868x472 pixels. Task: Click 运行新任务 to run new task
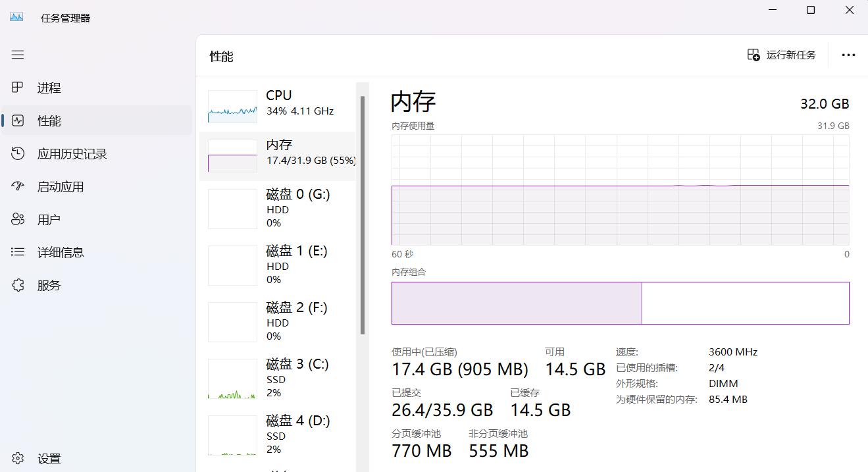pyautogui.click(x=782, y=55)
